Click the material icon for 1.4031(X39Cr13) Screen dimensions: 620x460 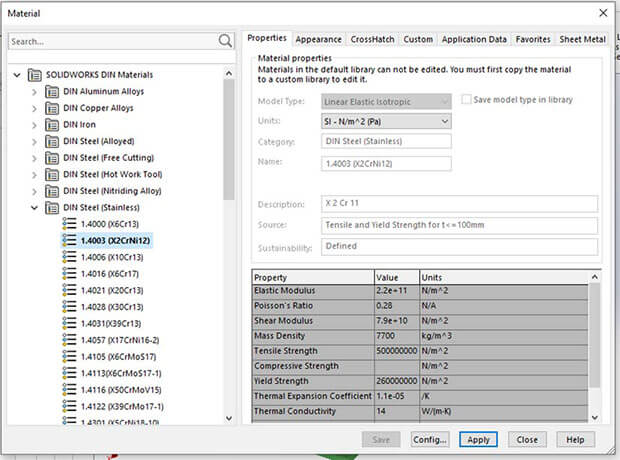pyautogui.click(x=69, y=324)
